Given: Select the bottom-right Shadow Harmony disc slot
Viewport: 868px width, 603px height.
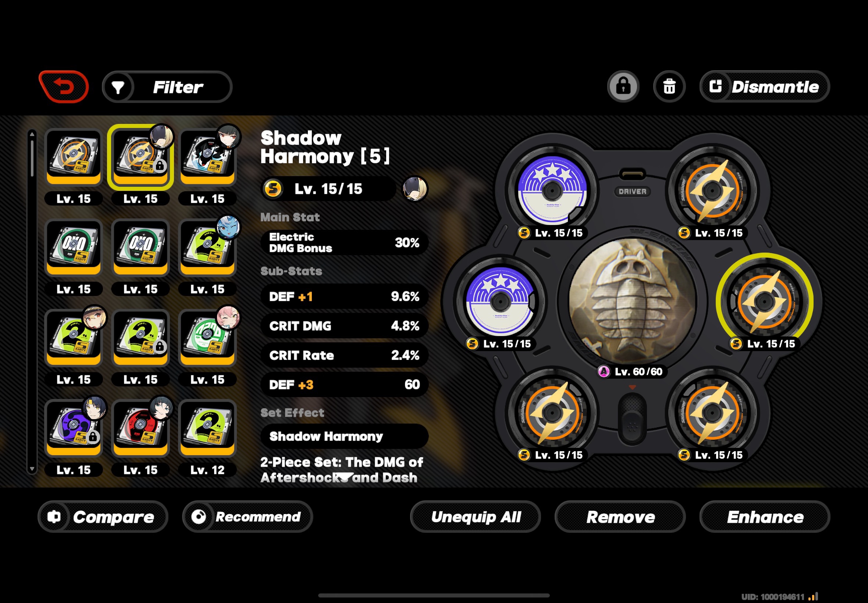Looking at the screenshot, I should pos(712,413).
